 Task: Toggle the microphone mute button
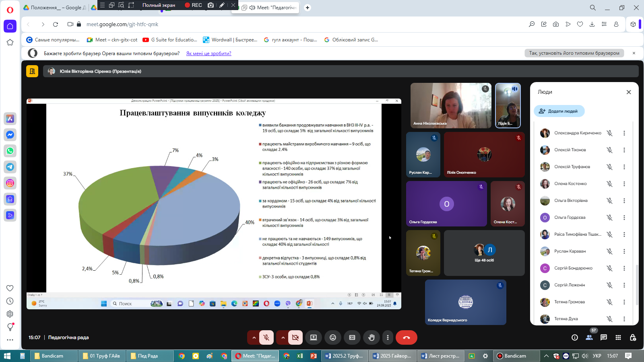(x=266, y=337)
